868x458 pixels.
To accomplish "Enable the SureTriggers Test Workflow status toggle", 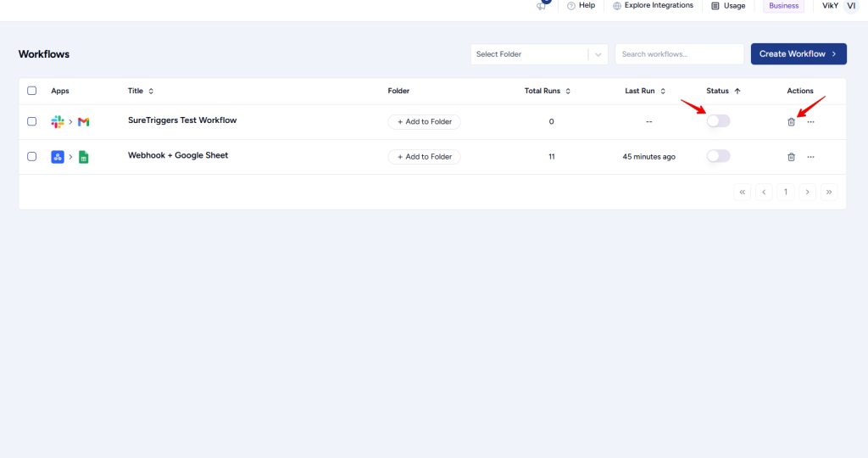I will pos(718,121).
